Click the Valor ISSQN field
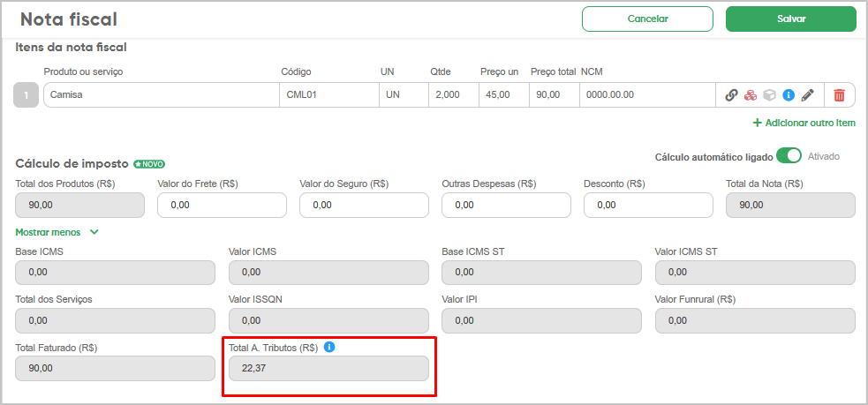The height and width of the screenshot is (405, 868). point(328,321)
